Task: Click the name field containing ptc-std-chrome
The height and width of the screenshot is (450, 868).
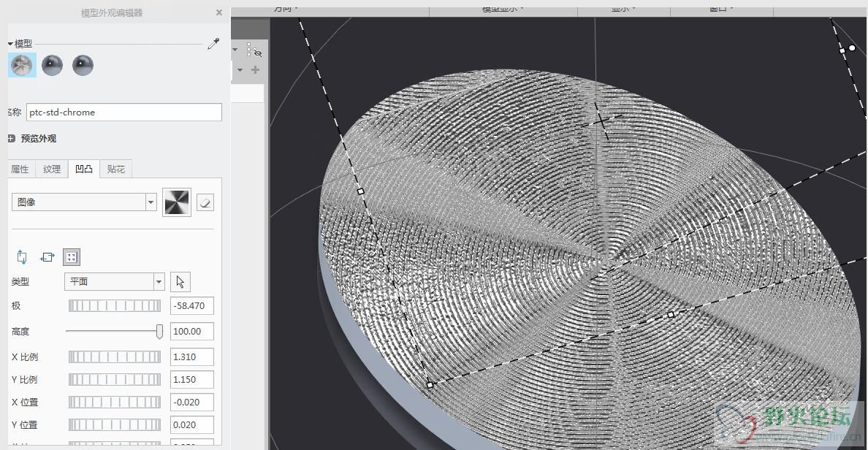Action: (x=124, y=113)
